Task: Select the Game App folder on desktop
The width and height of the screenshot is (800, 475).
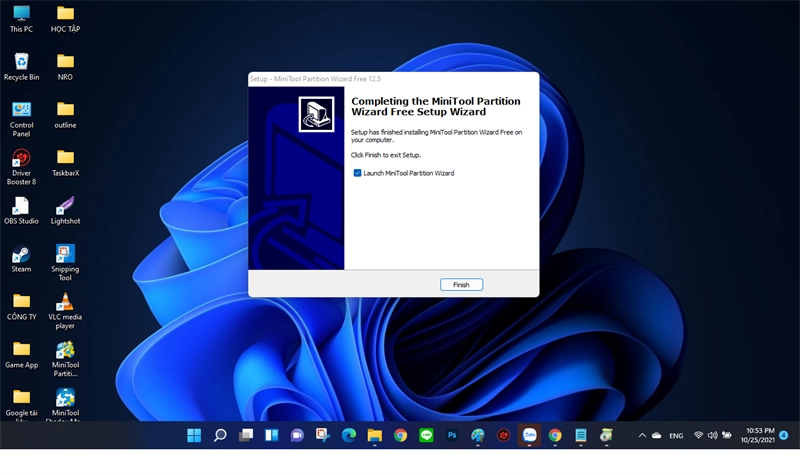Action: pyautogui.click(x=21, y=355)
